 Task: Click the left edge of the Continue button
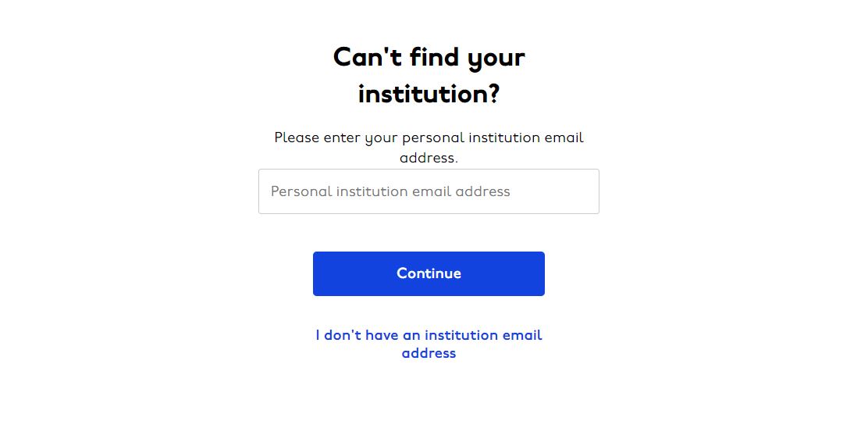pyautogui.click(x=324, y=273)
